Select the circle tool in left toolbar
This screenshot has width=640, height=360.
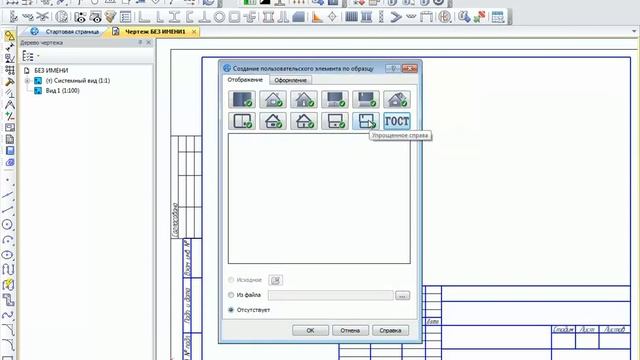pos(8,224)
